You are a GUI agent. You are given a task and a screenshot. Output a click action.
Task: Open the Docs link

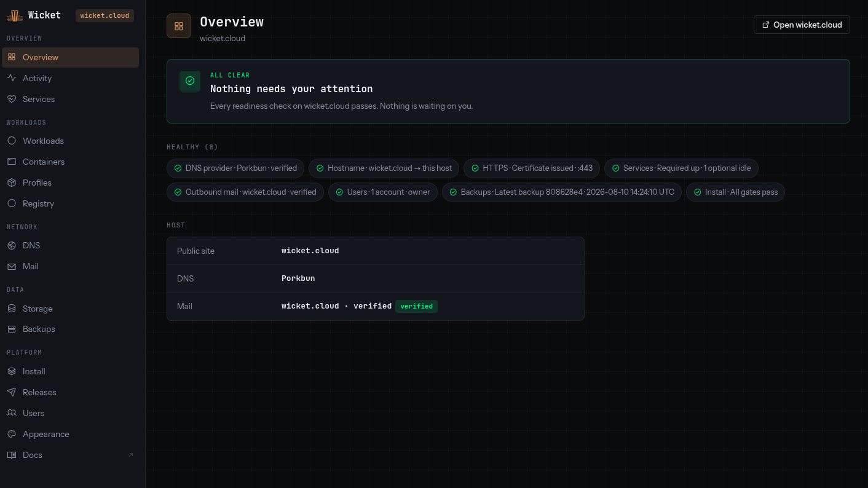(x=70, y=455)
